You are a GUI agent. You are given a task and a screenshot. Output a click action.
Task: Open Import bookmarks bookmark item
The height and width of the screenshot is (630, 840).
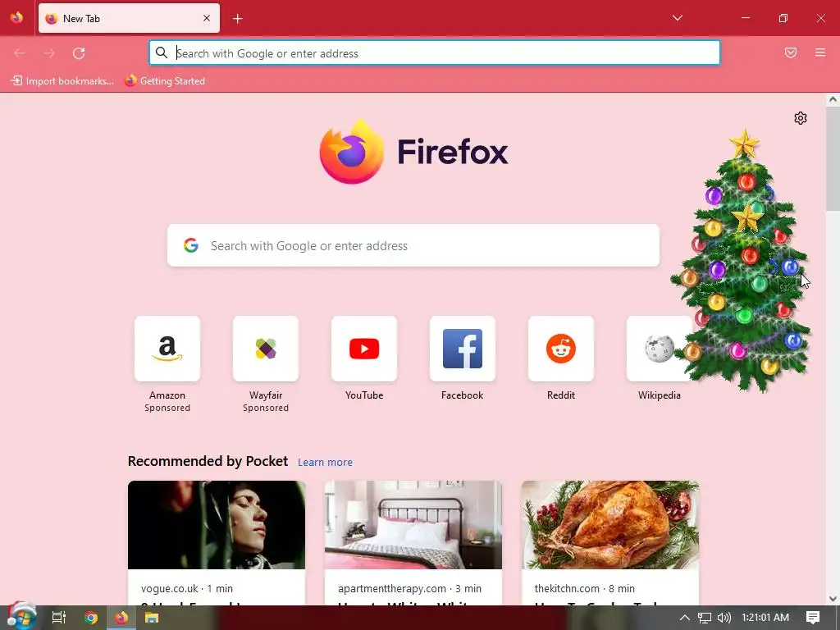[62, 81]
